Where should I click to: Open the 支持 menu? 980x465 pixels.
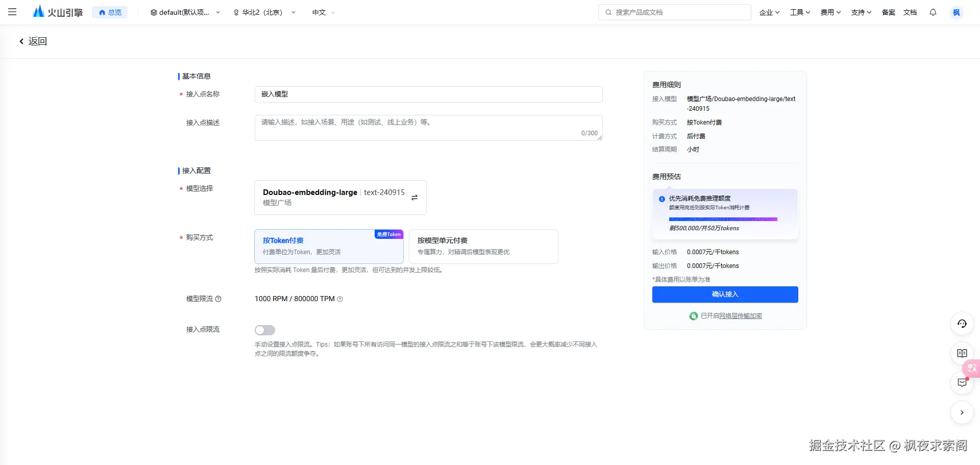(x=861, y=12)
